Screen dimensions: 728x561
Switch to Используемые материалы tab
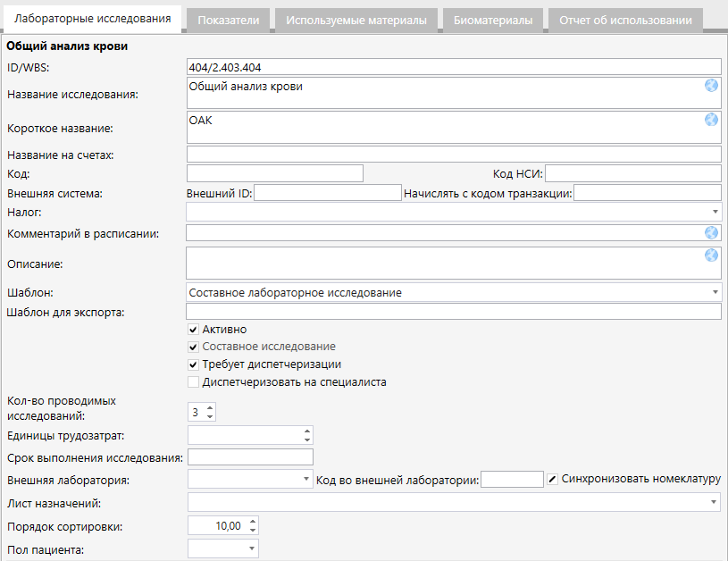pos(356,20)
